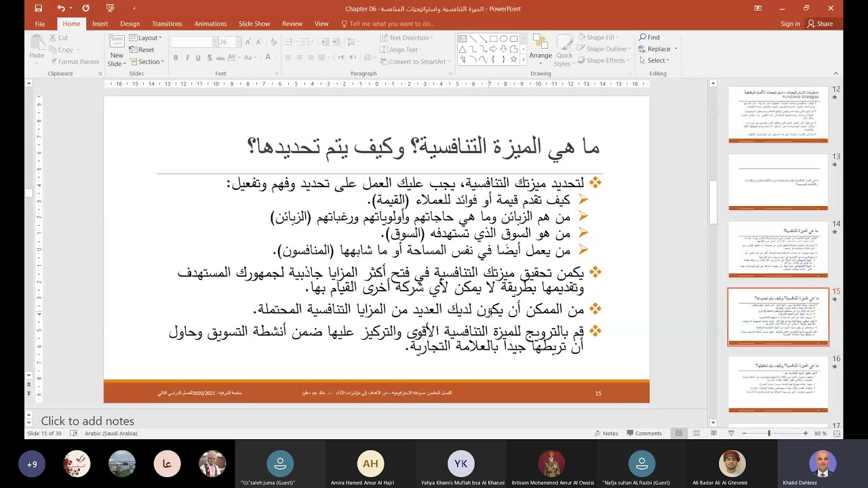Open the Text Direction dropdown
The image size is (868, 488).
tap(406, 38)
